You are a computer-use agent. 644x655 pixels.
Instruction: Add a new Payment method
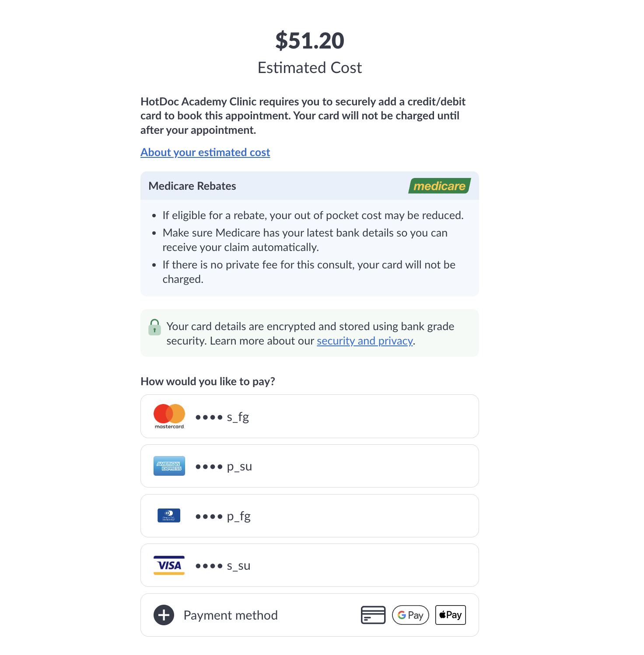pos(231,615)
